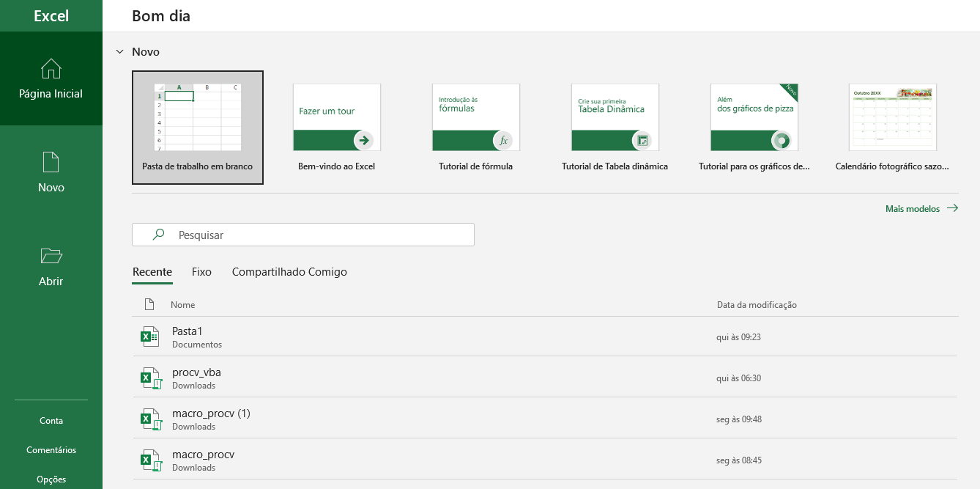Screen dimensions: 980x489
Task: Open the Calendário fotográfico template thumbnail
Action: point(893,117)
